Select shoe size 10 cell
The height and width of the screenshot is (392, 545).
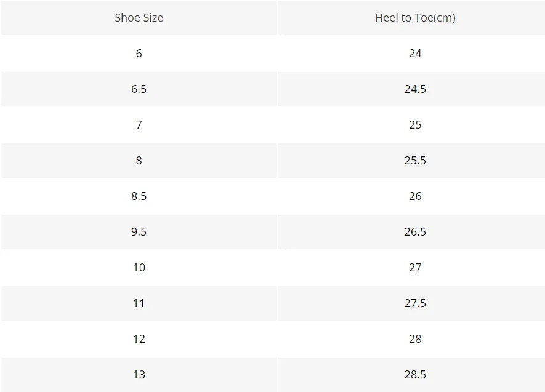(139, 268)
